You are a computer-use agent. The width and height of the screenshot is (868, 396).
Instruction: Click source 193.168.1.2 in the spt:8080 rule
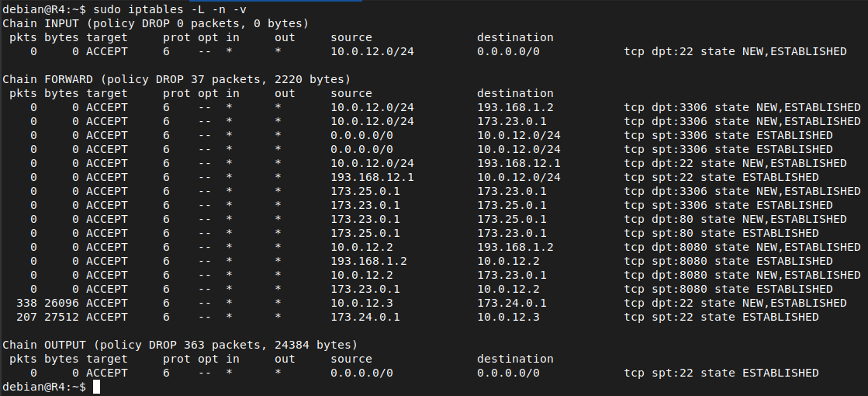pos(368,261)
